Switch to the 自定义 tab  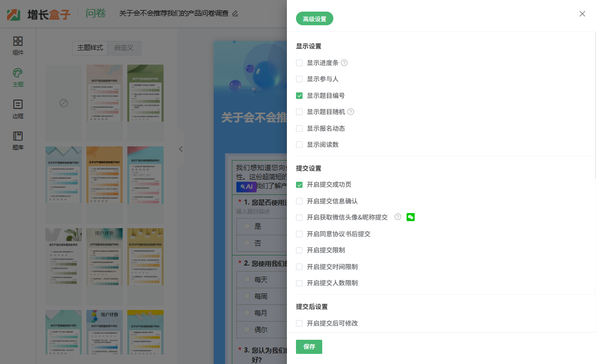click(124, 48)
